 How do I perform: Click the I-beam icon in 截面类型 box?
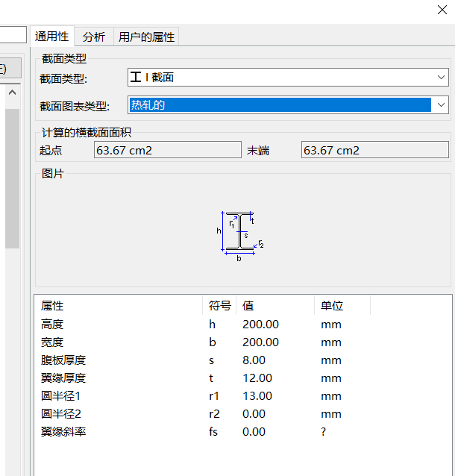pyautogui.click(x=135, y=77)
